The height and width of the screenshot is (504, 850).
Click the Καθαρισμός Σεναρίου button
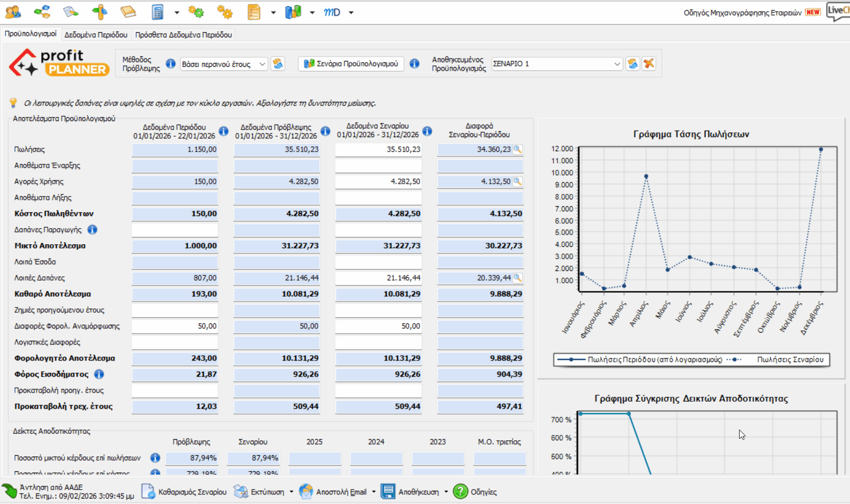(184, 492)
